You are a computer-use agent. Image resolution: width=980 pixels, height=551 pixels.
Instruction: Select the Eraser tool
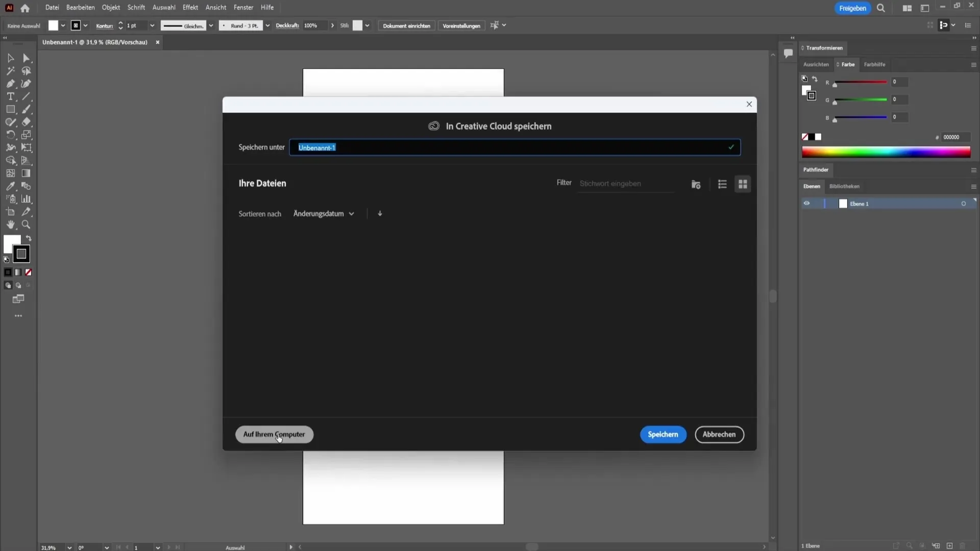pos(27,122)
